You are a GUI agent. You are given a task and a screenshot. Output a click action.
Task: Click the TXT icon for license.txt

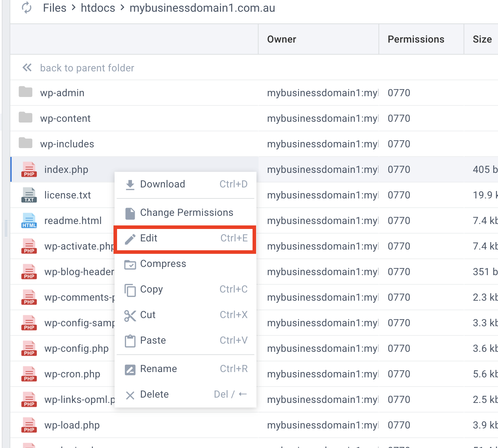tap(29, 195)
